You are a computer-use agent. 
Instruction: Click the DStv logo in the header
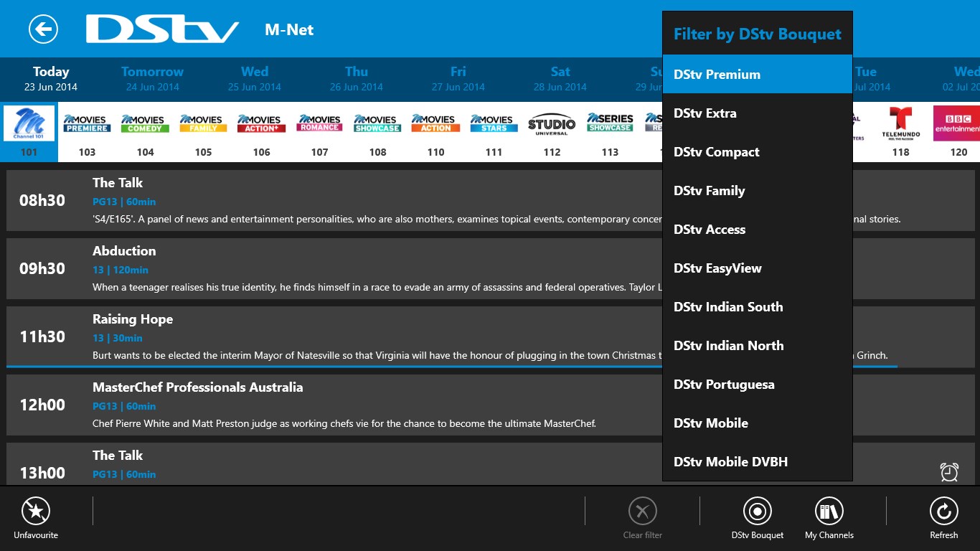point(161,29)
